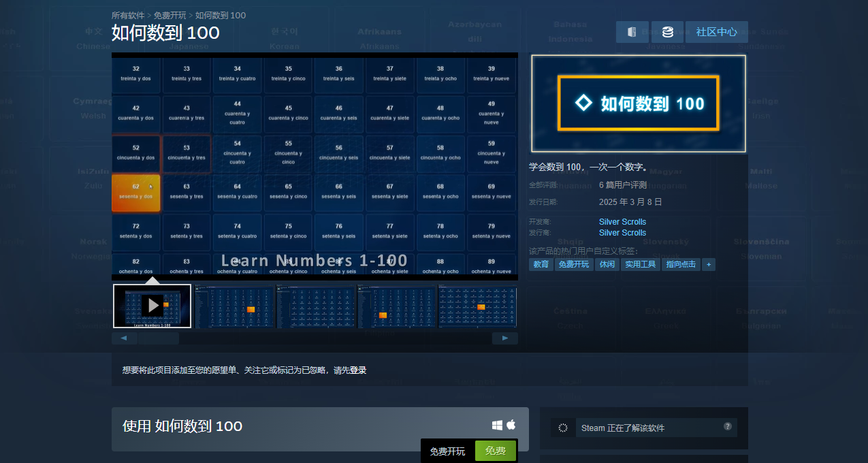Click the 登录 login link
868x463 pixels.
pos(358,370)
